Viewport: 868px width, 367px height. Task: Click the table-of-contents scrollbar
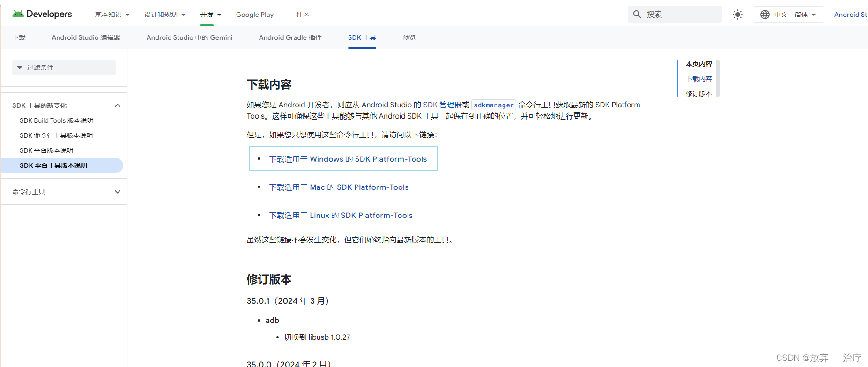pos(718,78)
